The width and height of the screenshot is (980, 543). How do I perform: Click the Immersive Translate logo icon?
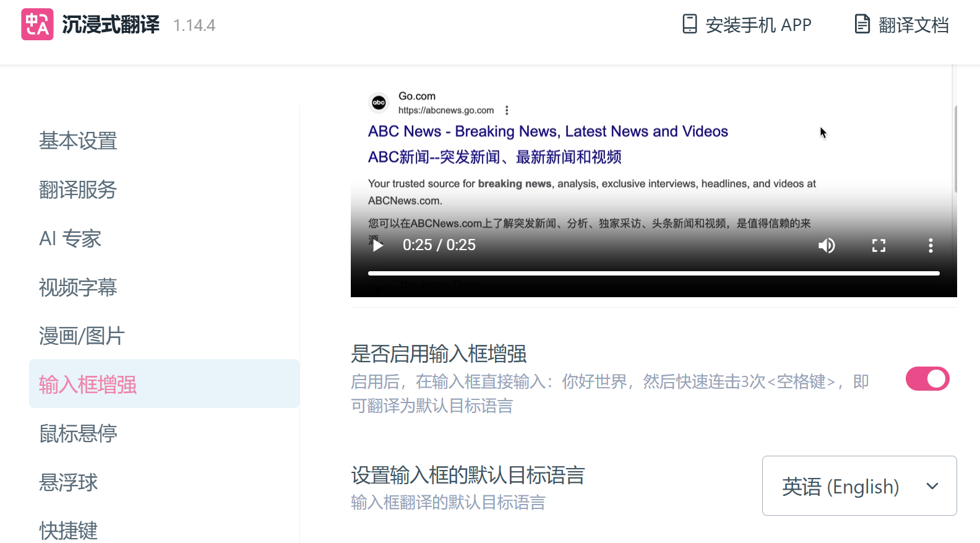click(37, 24)
